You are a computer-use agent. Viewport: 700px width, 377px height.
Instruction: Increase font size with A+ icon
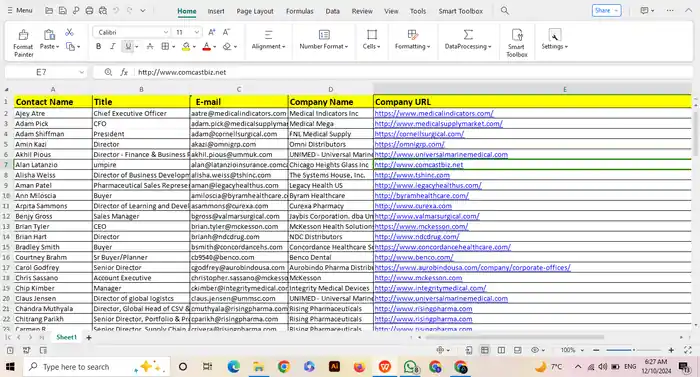pos(212,32)
